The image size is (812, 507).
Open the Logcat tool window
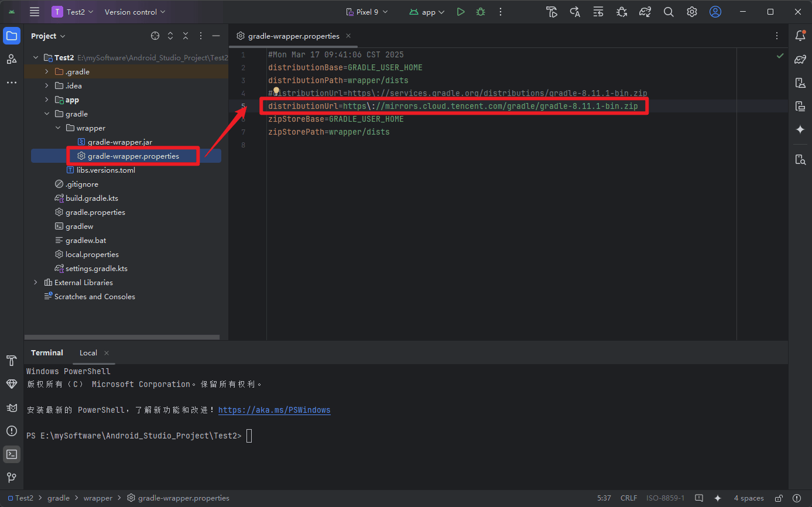tap(12, 407)
